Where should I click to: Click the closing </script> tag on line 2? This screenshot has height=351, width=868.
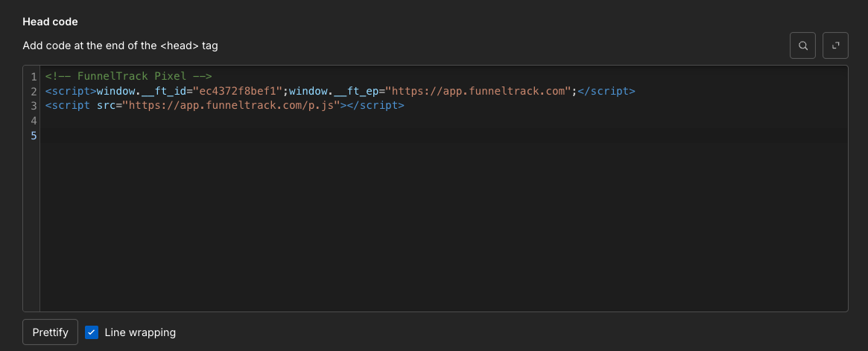[606, 91]
